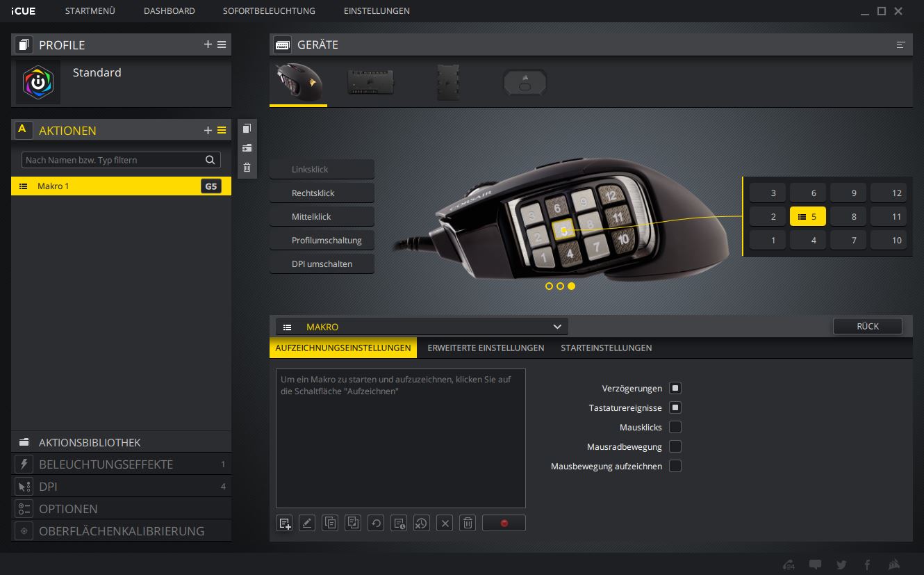
Task: Click the move-to-library icon beside Aktionen
Action: click(x=247, y=148)
